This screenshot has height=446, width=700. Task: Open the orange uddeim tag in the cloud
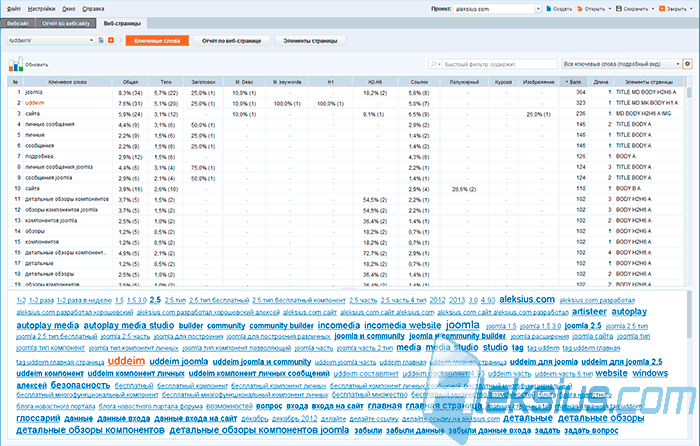[126, 361]
